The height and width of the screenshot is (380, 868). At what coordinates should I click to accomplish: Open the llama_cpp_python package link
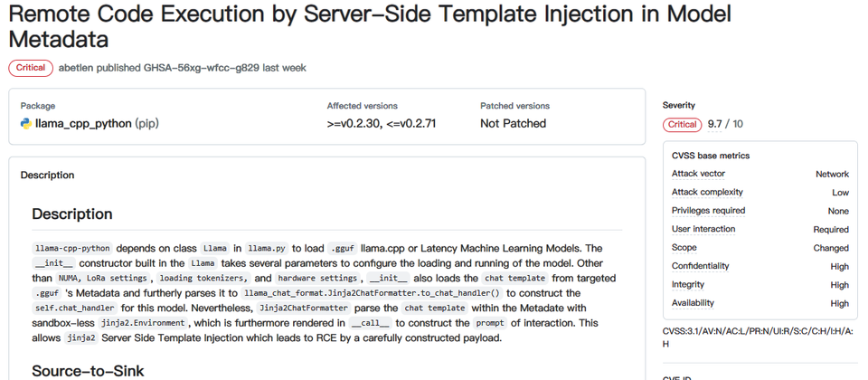coord(83,124)
